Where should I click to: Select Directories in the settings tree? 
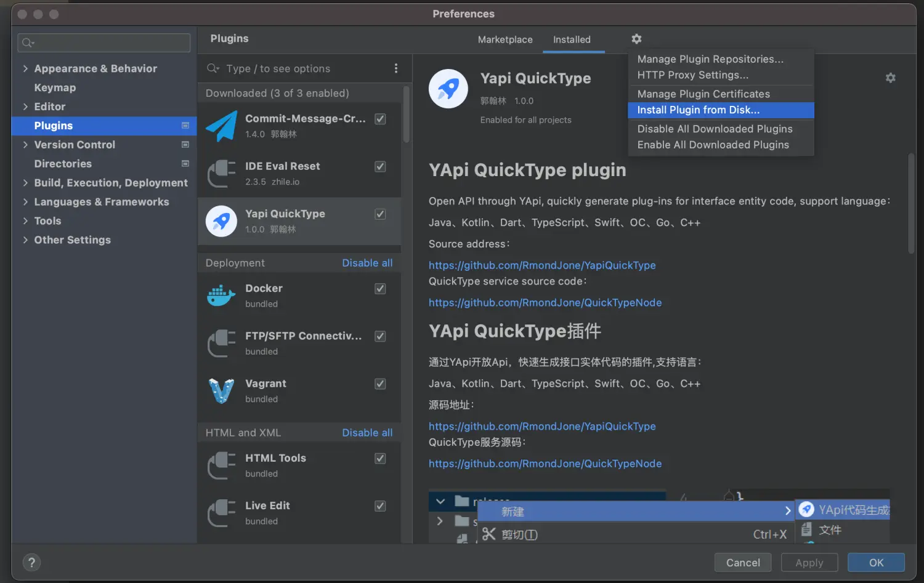[x=63, y=164]
